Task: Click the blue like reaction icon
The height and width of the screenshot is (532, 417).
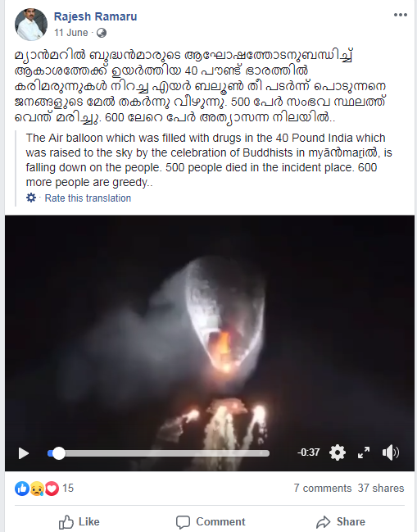Action: coord(22,489)
